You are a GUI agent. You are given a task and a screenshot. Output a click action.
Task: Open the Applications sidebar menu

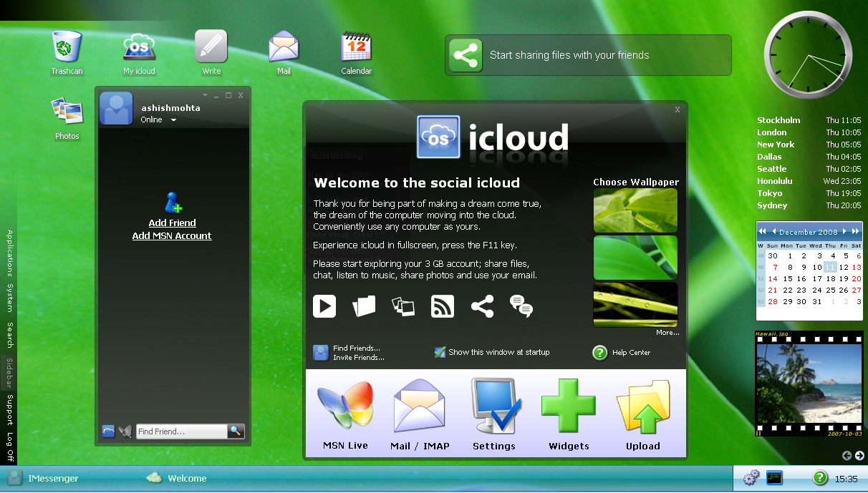point(10,253)
